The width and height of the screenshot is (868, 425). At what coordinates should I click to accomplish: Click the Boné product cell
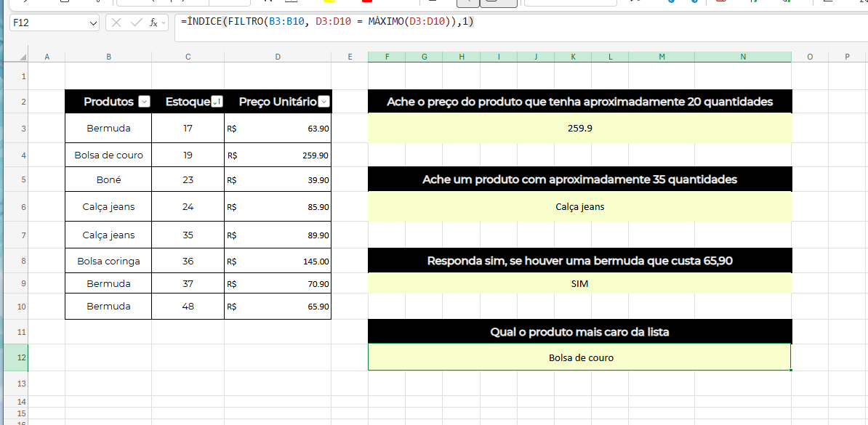pos(108,180)
